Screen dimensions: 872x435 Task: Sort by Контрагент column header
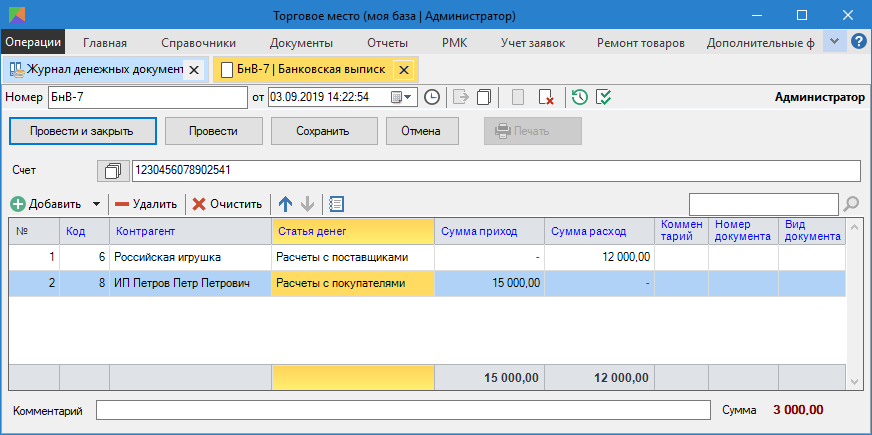pyautogui.click(x=191, y=231)
